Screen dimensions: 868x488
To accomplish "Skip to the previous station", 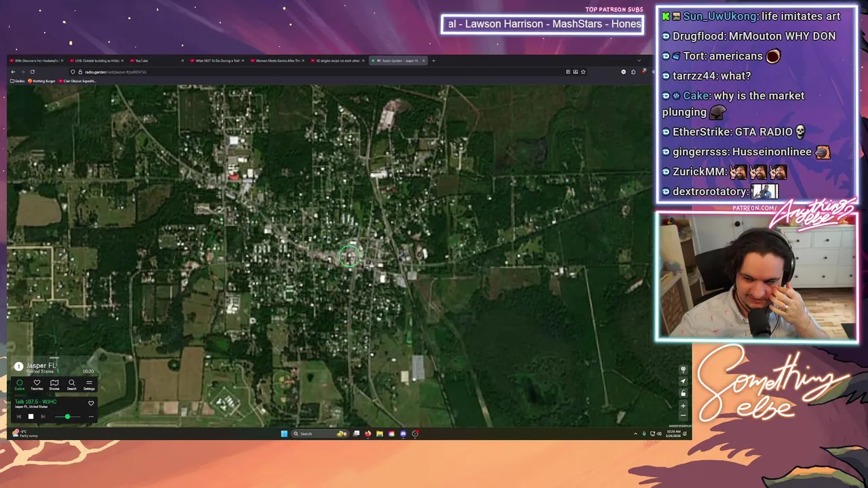I will click(x=19, y=416).
